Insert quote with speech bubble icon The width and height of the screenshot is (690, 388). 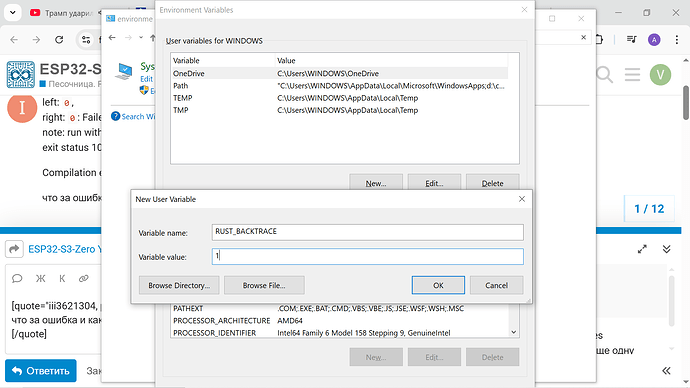tap(17, 278)
